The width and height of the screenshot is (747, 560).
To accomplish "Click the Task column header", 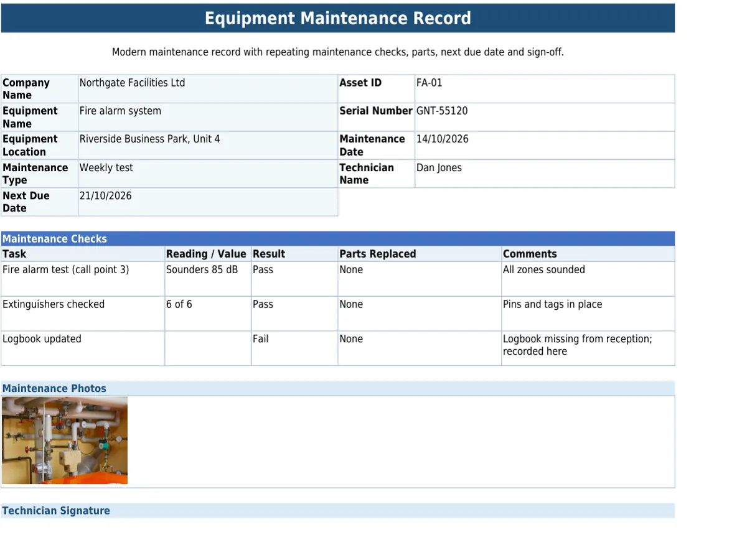I will coord(83,254).
